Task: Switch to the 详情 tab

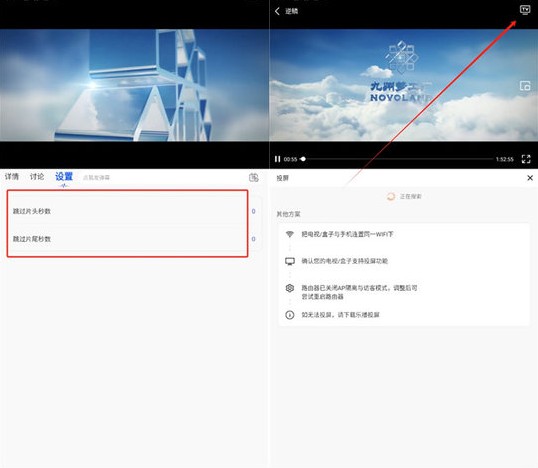Action: click(x=12, y=177)
